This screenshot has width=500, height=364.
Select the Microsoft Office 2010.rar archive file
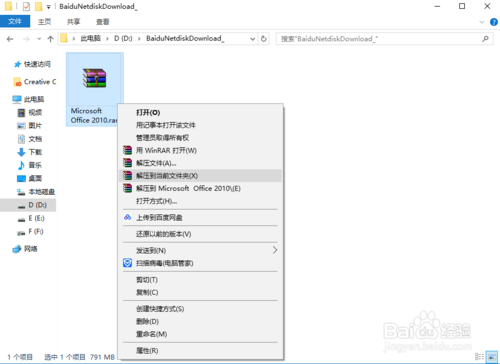pyautogui.click(x=95, y=89)
